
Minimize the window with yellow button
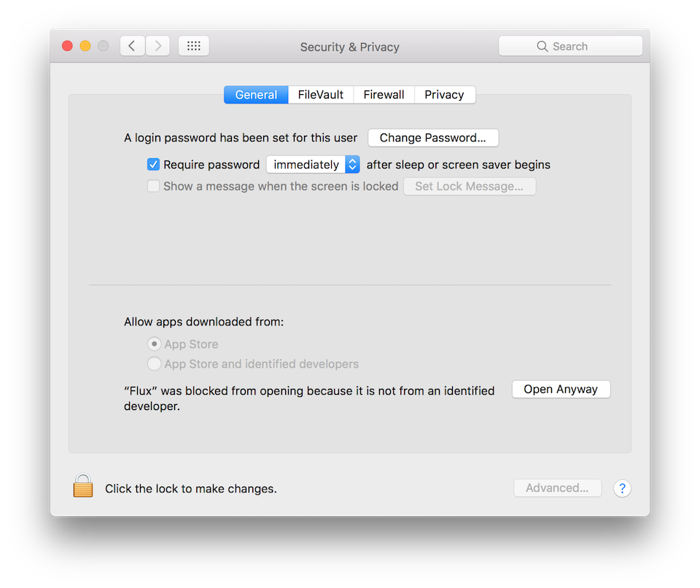[x=85, y=46]
